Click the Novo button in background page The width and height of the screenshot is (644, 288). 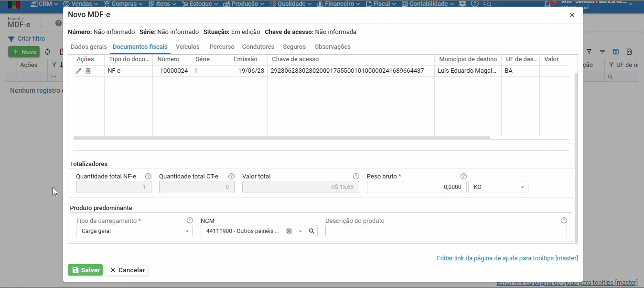(24, 52)
